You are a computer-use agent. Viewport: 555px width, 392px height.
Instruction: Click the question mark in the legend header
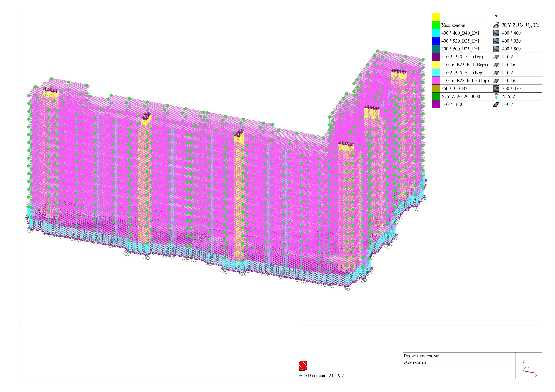496,17
